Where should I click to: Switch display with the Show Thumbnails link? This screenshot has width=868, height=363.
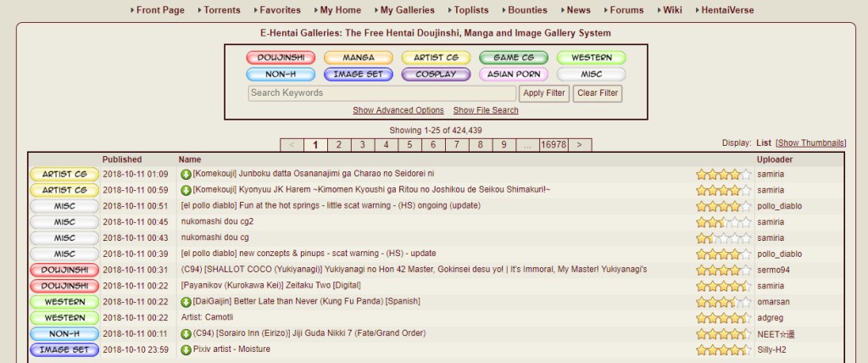click(x=811, y=143)
